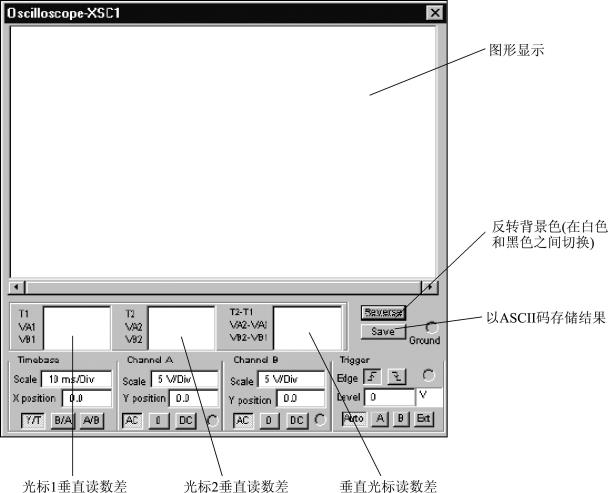
Task: Click the trigger Level input field
Action: (x=390, y=397)
